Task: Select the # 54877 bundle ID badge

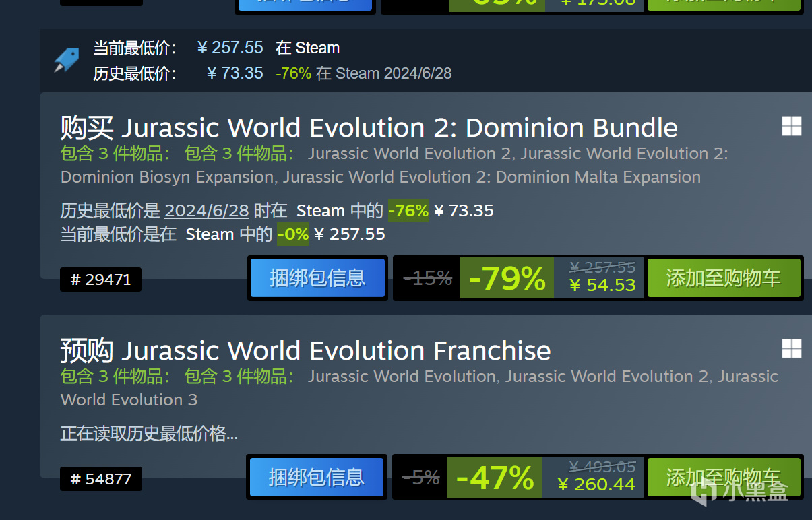Action: point(100,479)
